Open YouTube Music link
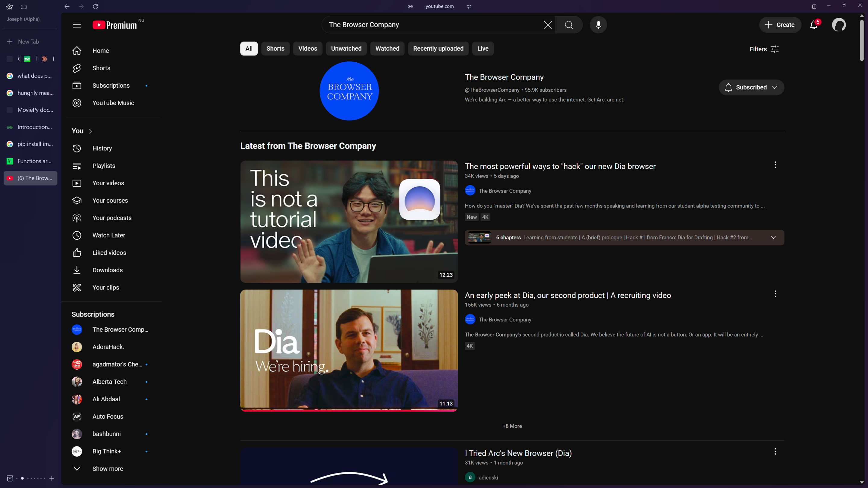The width and height of the screenshot is (868, 488). point(114,103)
